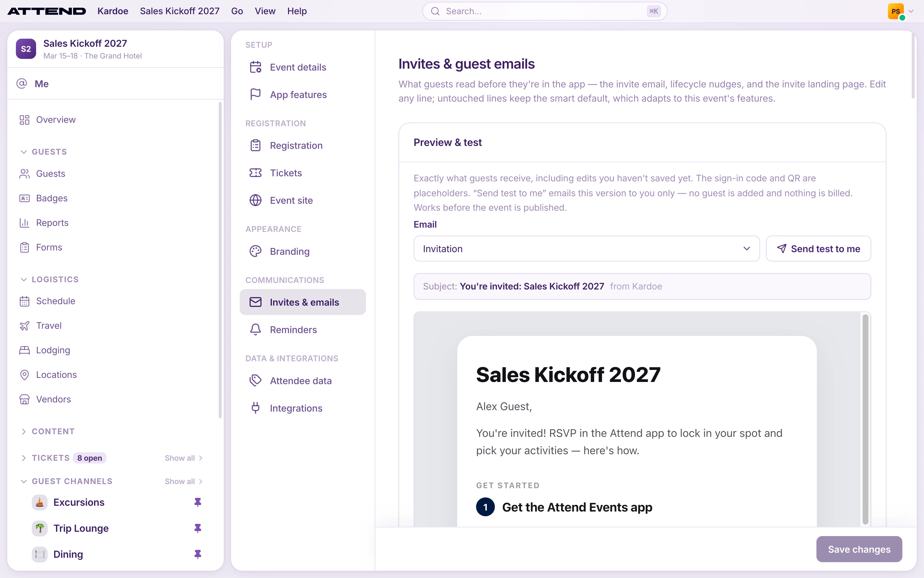Open Schedule in sidebar

(48, 301)
